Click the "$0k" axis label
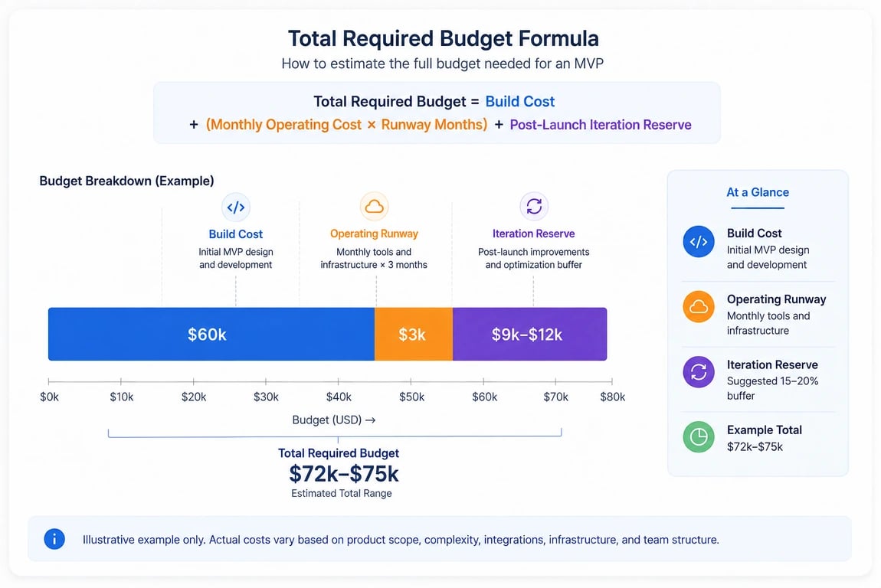881x588 pixels. (x=50, y=397)
